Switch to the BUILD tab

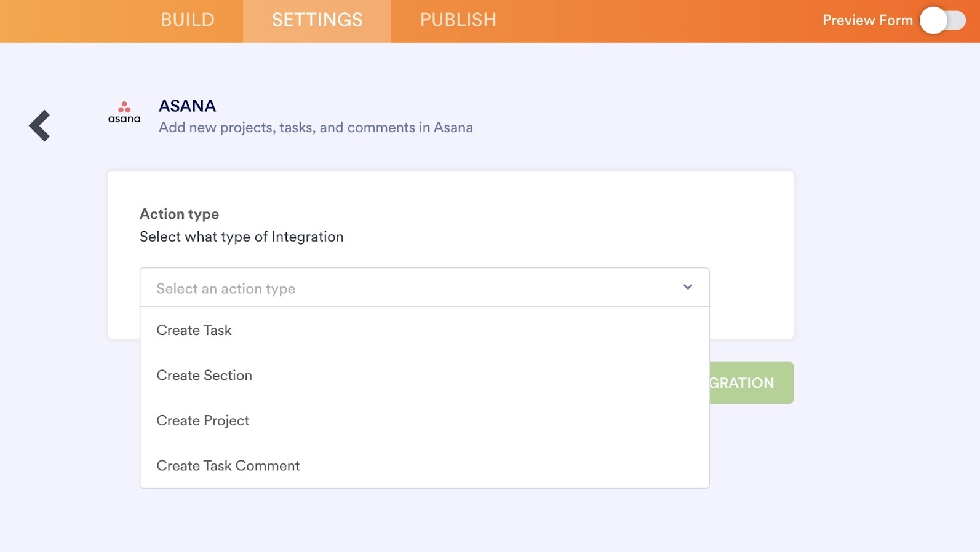188,20
